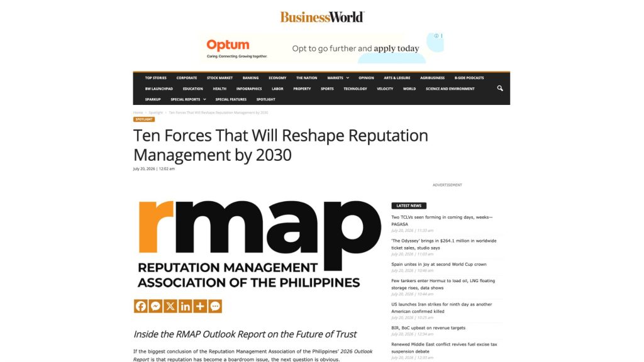Open 'Two TCLVs seen forming' news link
Viewport: 644px width, 362px height.
click(442, 221)
